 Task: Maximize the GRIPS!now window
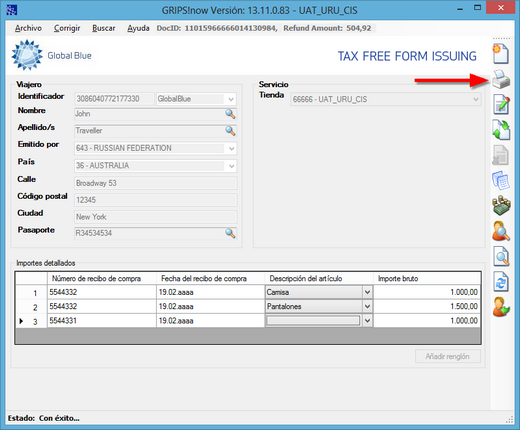[477, 8]
